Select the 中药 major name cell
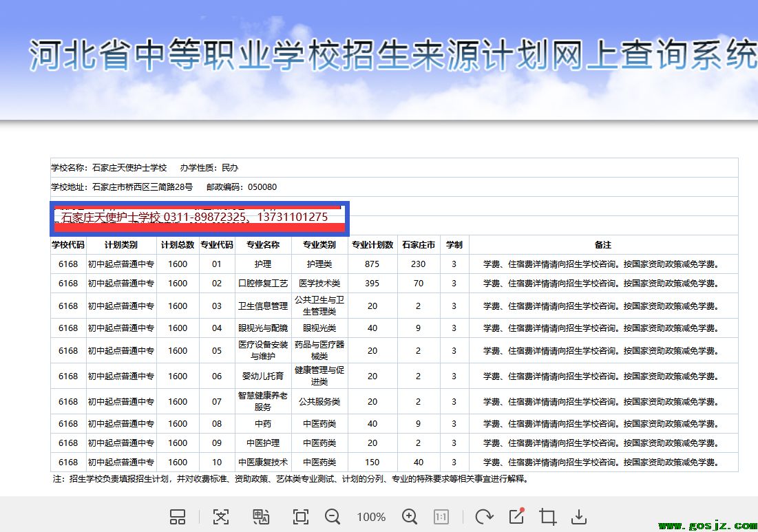The width and height of the screenshot is (758, 532). click(x=263, y=424)
